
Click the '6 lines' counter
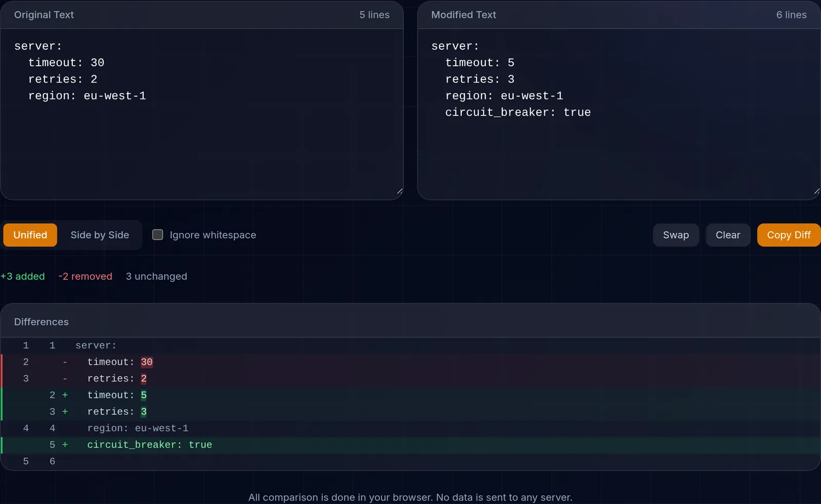791,15
